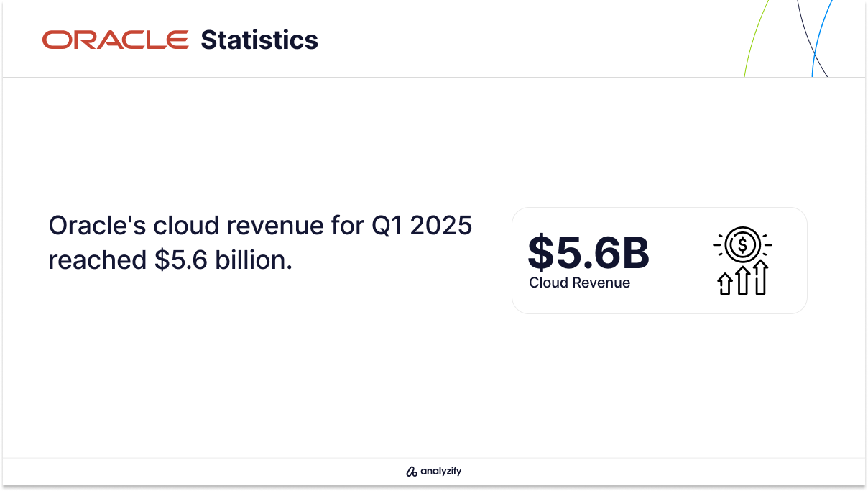Click the Oracle logo
This screenshot has height=491, width=868.
116,40
